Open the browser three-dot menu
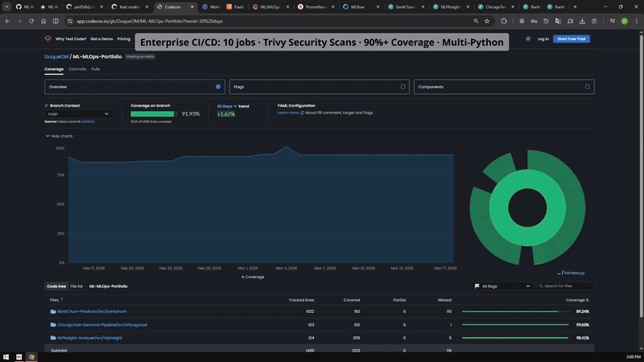Viewport: 644px width, 362px height. [636, 22]
